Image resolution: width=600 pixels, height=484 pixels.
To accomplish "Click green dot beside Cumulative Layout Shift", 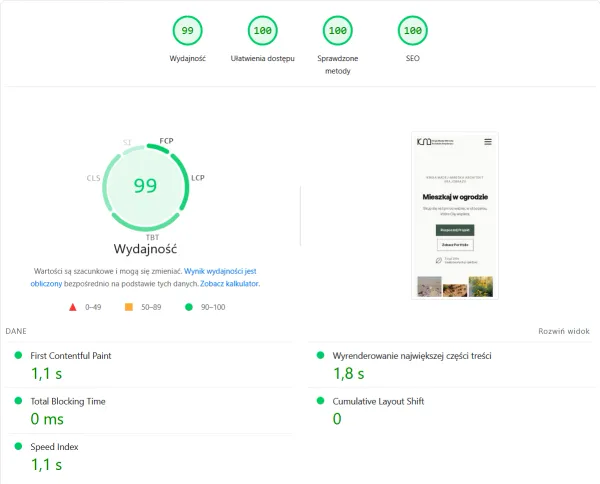I will pyautogui.click(x=321, y=401).
